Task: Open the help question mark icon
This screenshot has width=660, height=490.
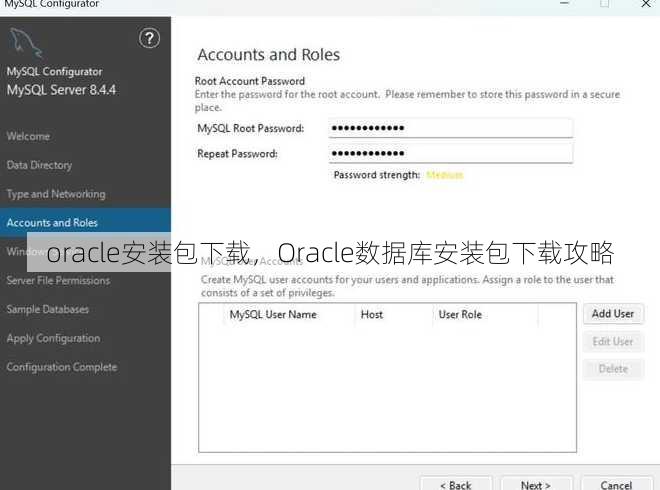Action: 149,38
